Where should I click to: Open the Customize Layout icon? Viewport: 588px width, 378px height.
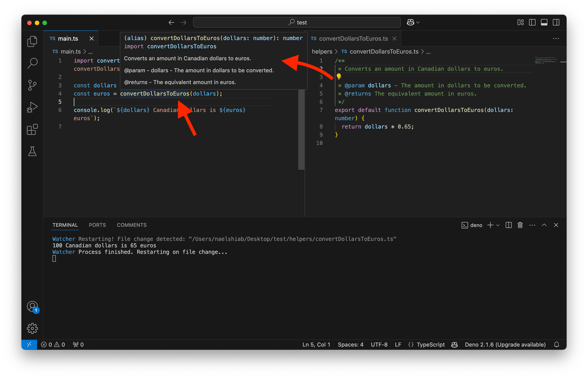(x=520, y=23)
